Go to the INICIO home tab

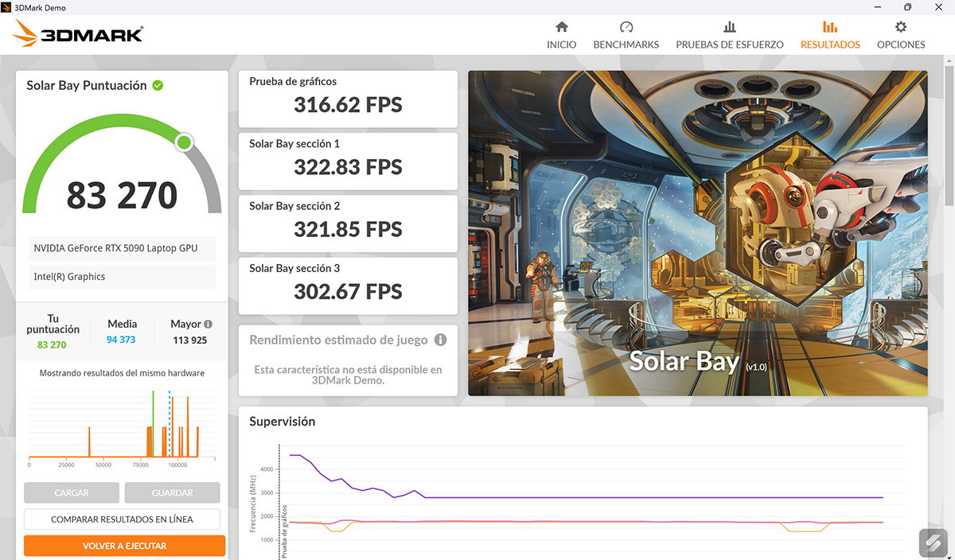[561, 35]
